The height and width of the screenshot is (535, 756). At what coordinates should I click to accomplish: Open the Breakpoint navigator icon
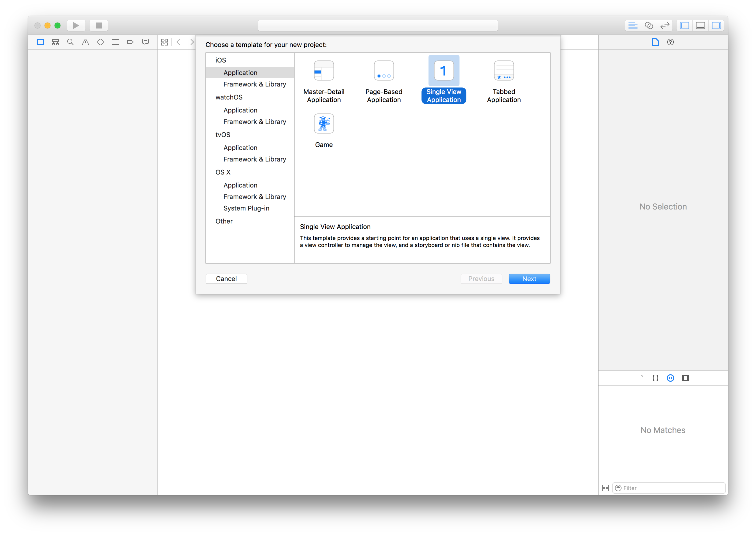click(x=130, y=42)
